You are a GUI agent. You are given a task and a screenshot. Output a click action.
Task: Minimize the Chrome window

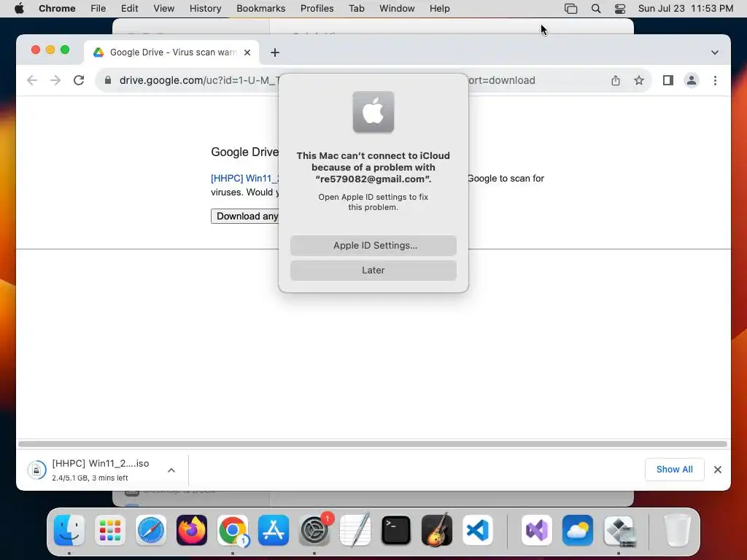50,50
